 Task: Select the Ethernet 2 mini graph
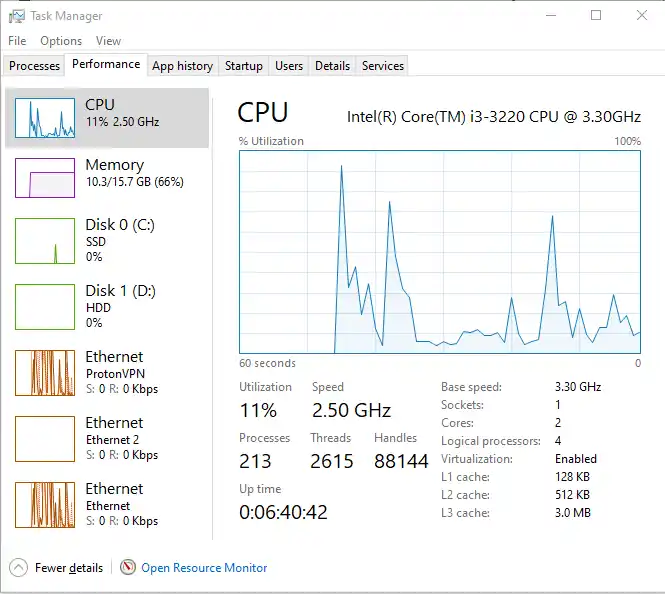point(45,439)
